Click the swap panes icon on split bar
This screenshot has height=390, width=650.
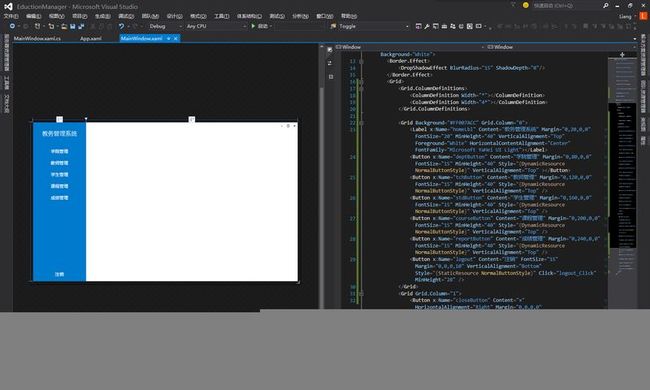point(330,63)
